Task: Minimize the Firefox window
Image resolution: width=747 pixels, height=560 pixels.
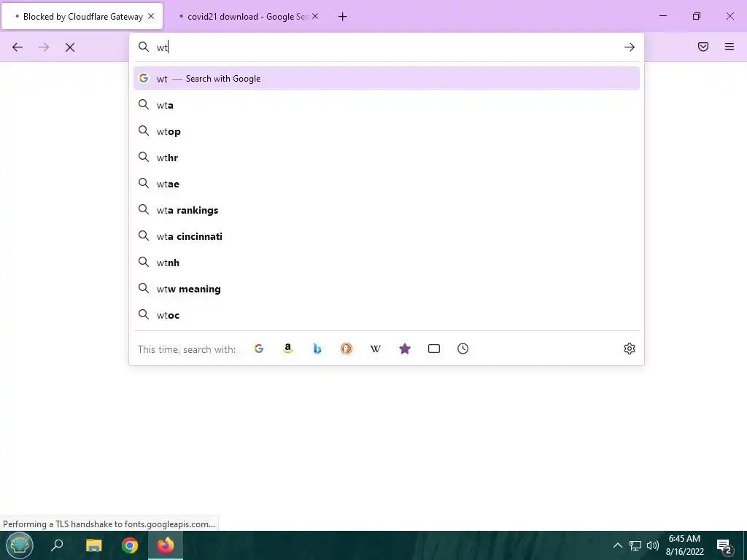Action: point(662,16)
